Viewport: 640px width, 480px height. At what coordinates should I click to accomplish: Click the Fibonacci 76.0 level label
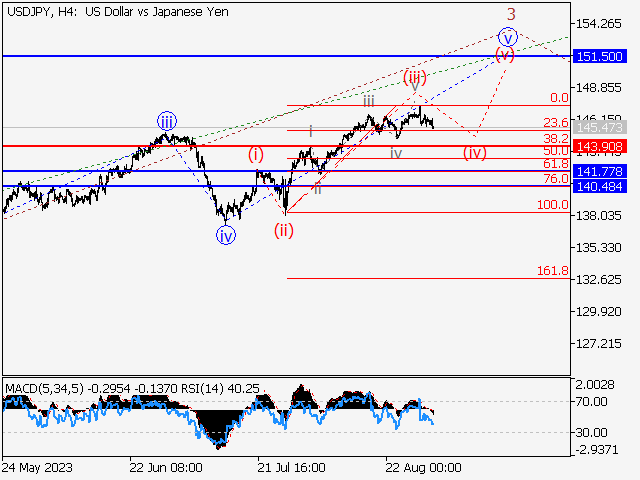click(556, 179)
